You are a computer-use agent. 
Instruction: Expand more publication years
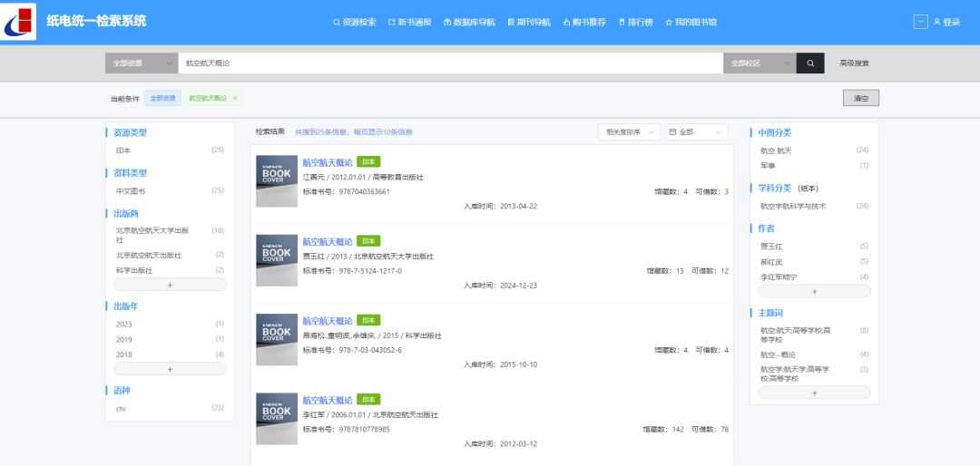pyautogui.click(x=170, y=369)
